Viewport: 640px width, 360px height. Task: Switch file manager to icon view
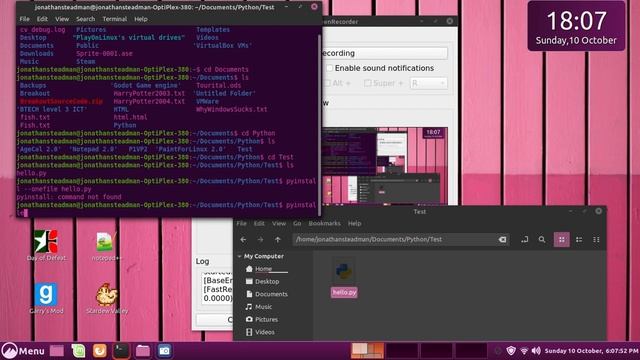pos(562,240)
